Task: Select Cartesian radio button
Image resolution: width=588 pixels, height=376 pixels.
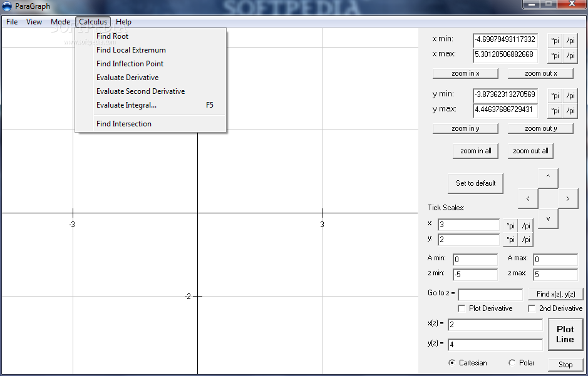Action: (451, 362)
